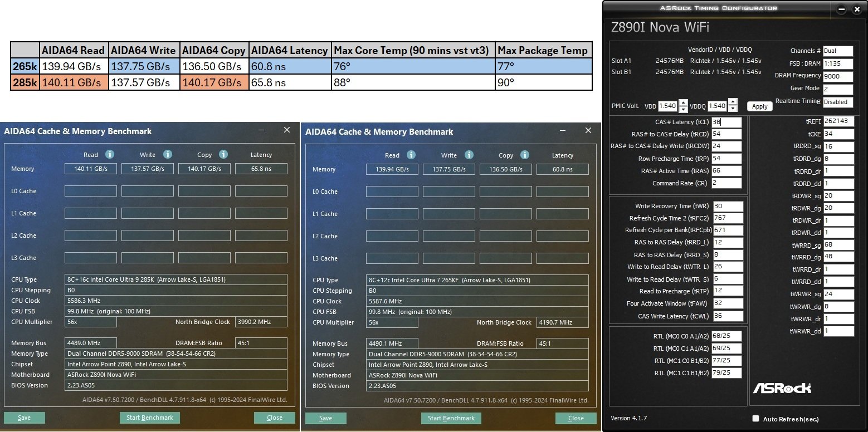Screen dimensions: 868x432
Task: Click the tWRRD_sg value field
Action: [x=838, y=245]
